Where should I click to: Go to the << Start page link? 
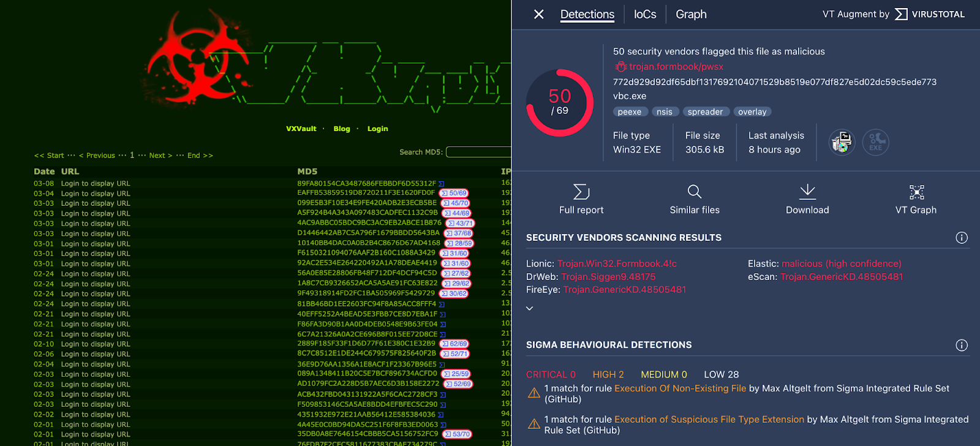coord(49,156)
